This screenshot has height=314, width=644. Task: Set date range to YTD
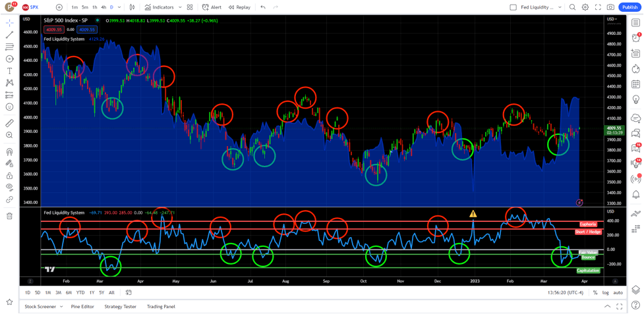(80, 292)
